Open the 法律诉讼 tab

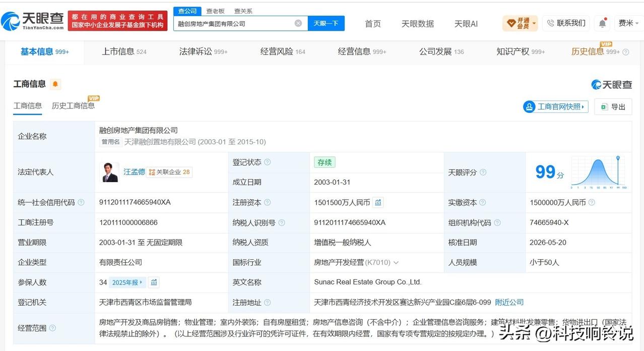pos(203,51)
